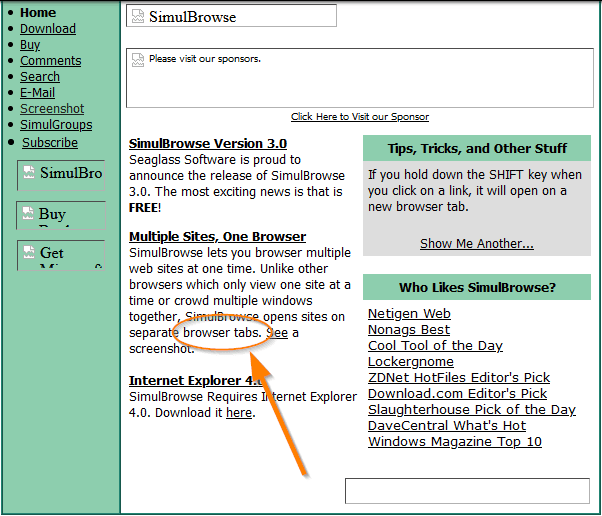Click the 'See' screenshot link in paragraph

277,332
